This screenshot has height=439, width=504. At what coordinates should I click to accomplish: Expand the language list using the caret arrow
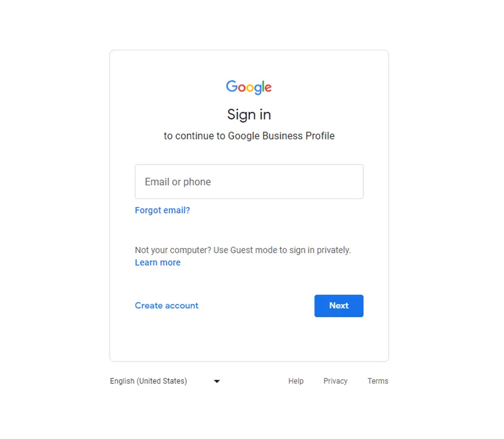pos(217,381)
